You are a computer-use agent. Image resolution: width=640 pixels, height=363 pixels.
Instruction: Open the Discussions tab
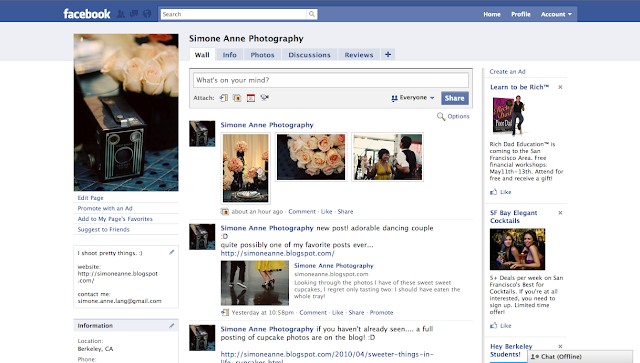tap(309, 55)
